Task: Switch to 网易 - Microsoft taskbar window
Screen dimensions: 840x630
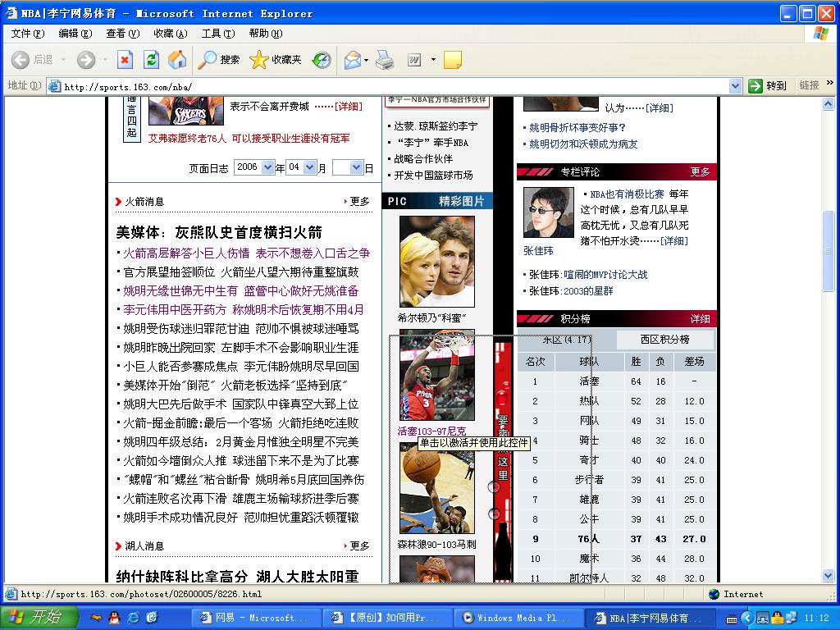Action: [256, 618]
